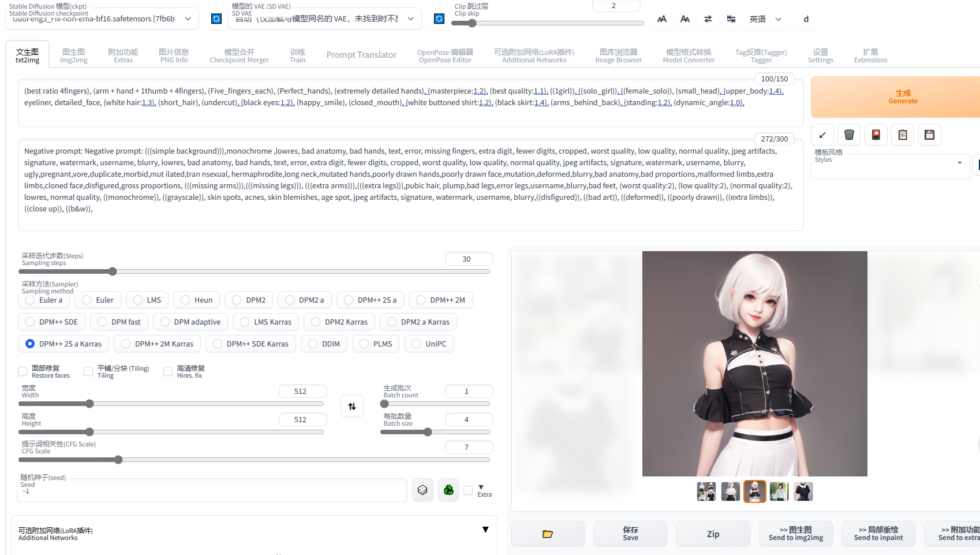Viewport: 980px width, 555px height.
Task: Enable the Tiling checkbox
Action: point(88,371)
